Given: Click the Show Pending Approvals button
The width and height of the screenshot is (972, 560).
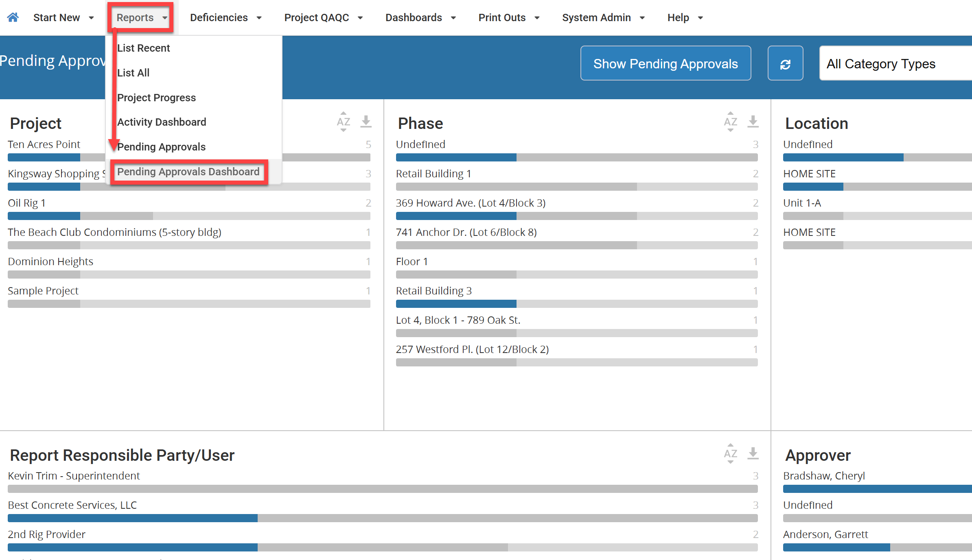Looking at the screenshot, I should 666,63.
